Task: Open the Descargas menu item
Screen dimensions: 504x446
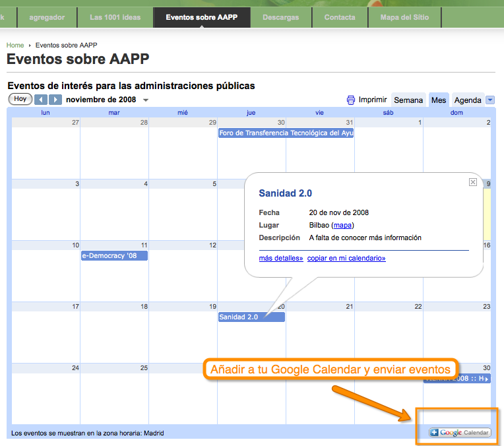Action: click(280, 17)
